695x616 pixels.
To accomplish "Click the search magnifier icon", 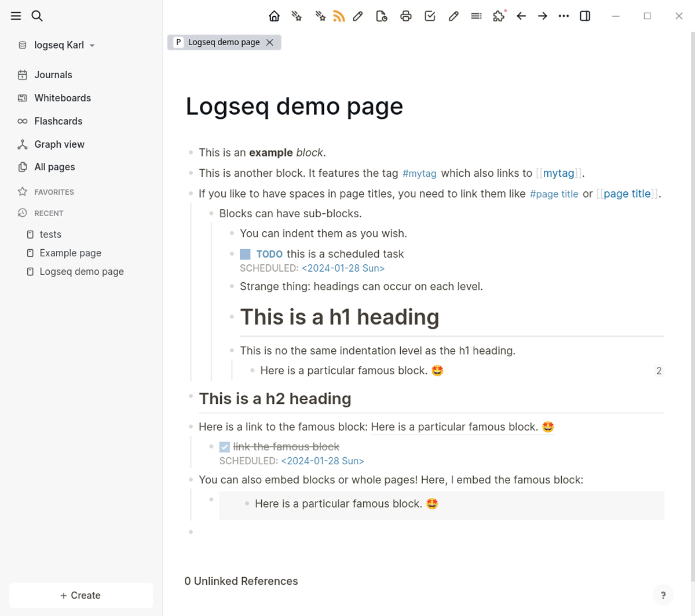I will click(x=37, y=16).
